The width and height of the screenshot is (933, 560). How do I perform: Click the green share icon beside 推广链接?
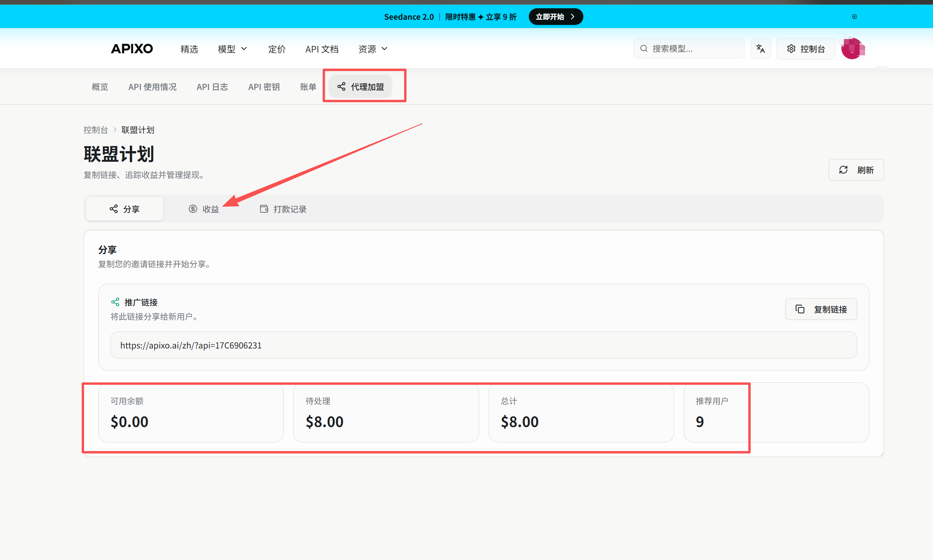tap(115, 302)
